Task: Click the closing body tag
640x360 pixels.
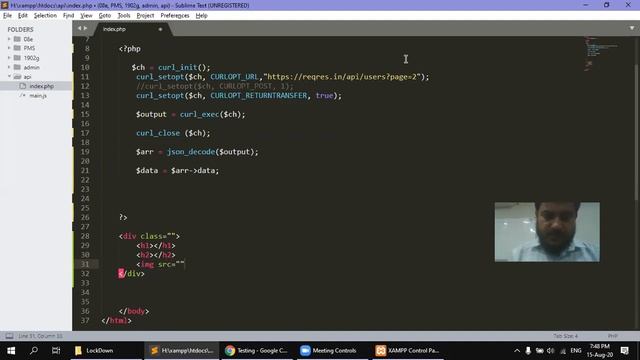Action: (134, 311)
